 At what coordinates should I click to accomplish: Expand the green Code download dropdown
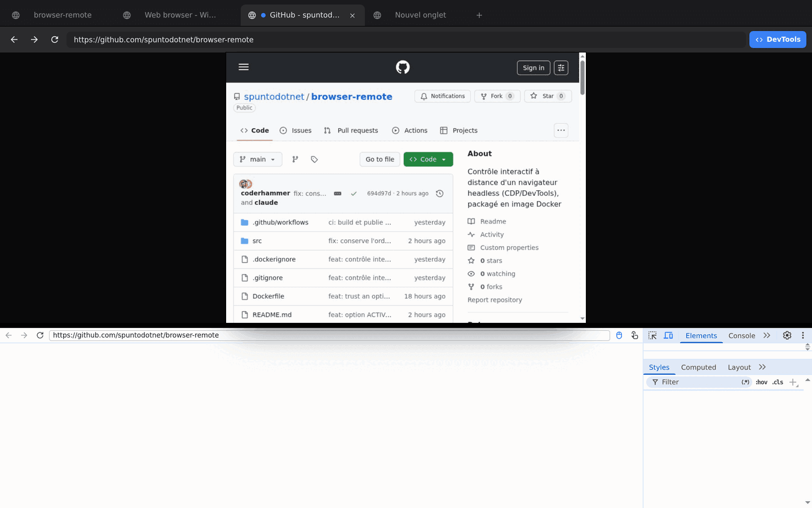click(428, 159)
